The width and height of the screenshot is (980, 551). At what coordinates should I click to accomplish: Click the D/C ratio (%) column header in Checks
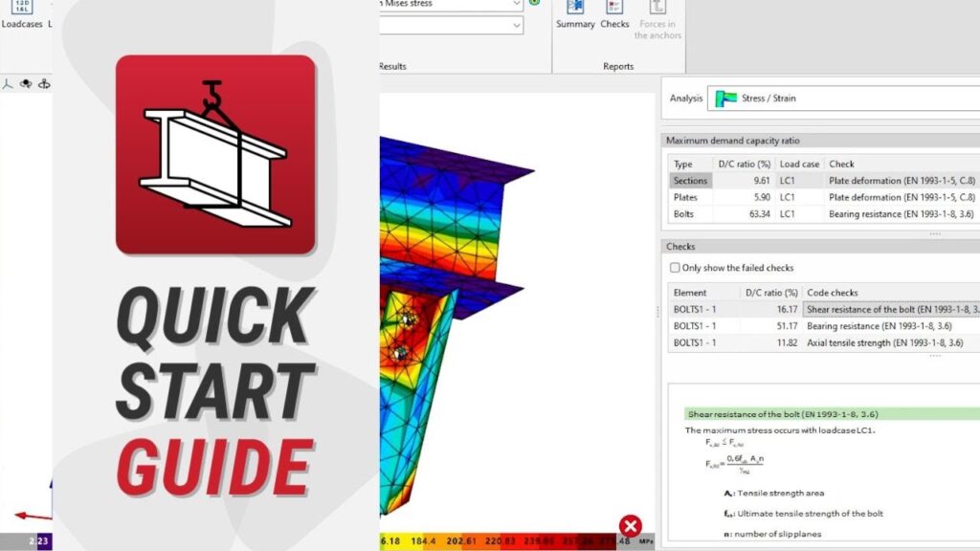click(768, 293)
